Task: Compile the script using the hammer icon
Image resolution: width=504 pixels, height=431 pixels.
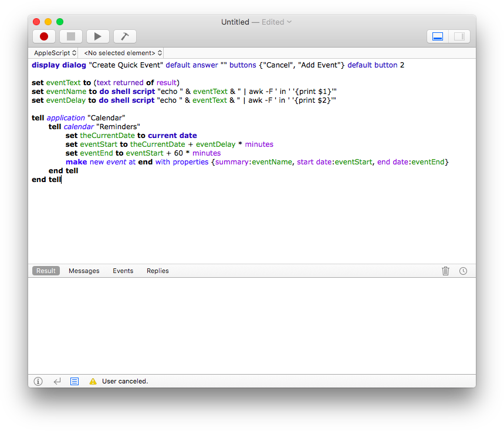Action: pos(124,36)
